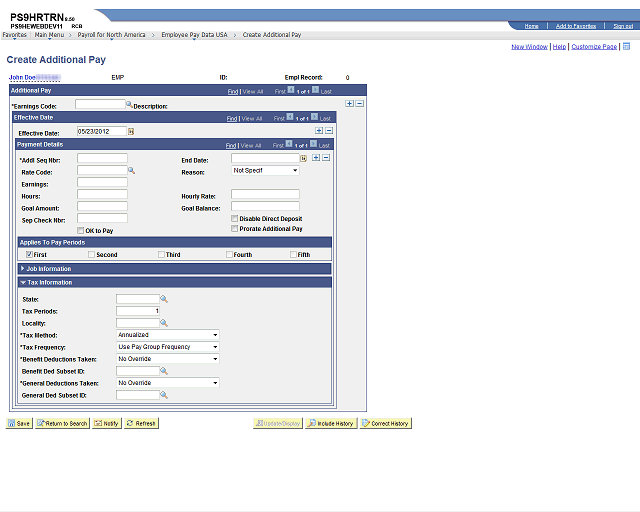Open Benefit Ded Subset ID lookup
This screenshot has height=512, width=640.
tap(164, 371)
